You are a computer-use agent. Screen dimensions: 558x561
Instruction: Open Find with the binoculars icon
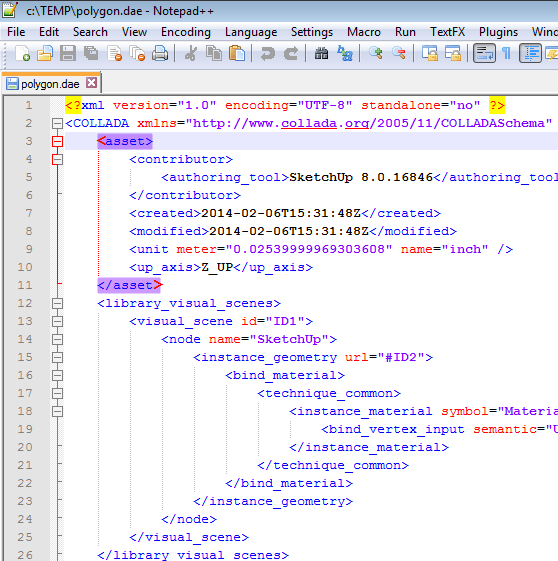coord(322,53)
